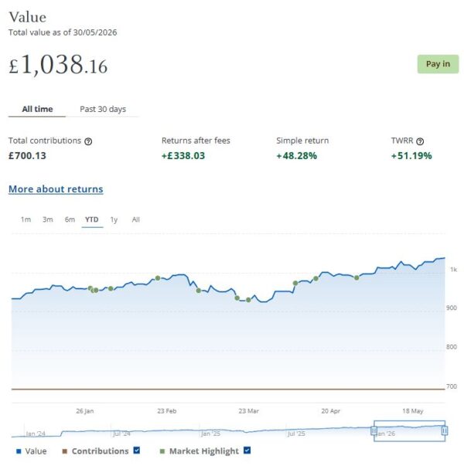This screenshot has width=464, height=476.
Task: Click the Pay in button
Action: click(438, 64)
